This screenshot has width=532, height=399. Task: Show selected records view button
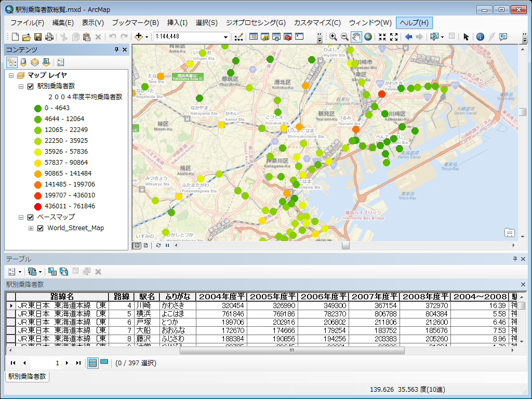point(104,362)
